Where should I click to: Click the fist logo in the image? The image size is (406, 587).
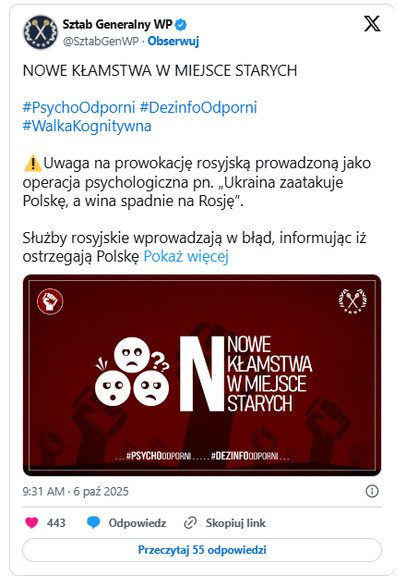(x=50, y=301)
